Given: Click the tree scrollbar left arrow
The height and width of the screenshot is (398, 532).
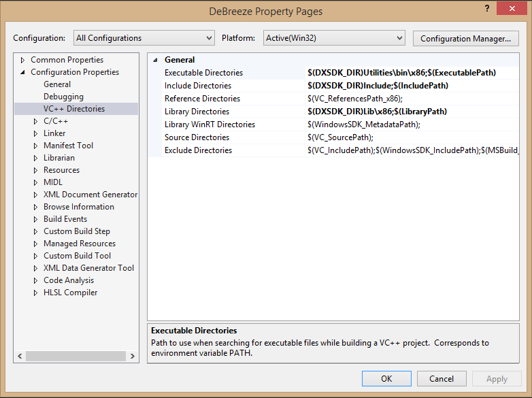Looking at the screenshot, I should click(x=20, y=356).
